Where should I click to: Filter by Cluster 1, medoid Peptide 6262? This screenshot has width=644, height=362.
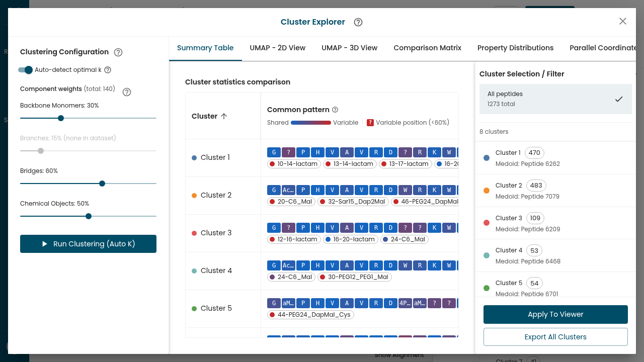tap(555, 158)
